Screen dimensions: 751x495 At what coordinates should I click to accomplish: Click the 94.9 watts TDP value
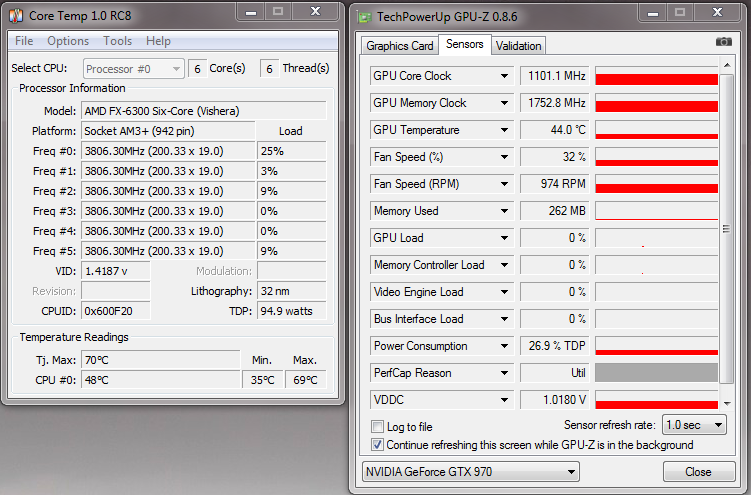click(292, 311)
